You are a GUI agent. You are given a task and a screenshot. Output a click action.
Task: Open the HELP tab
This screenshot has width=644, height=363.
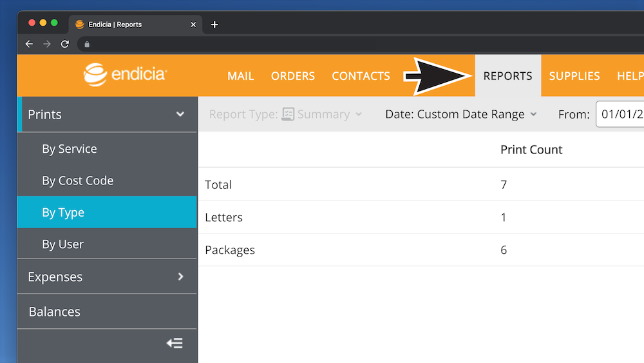coord(630,76)
